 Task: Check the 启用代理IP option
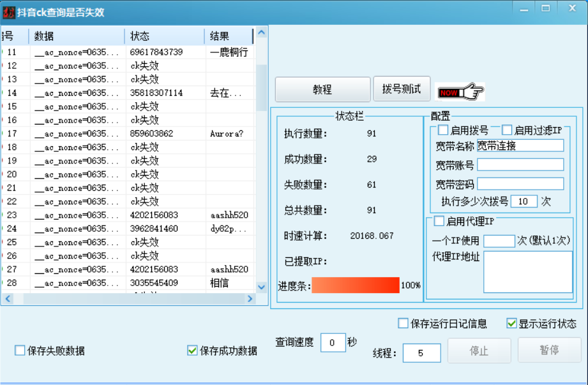(x=439, y=222)
